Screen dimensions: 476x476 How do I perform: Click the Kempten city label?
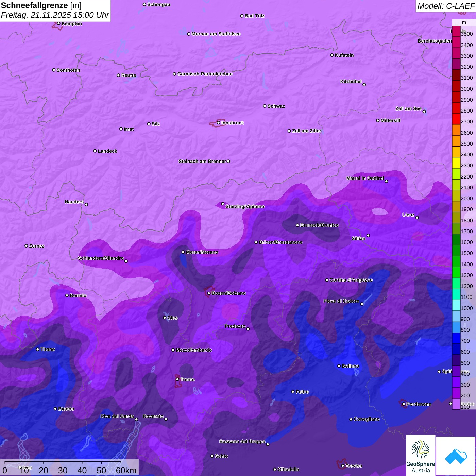click(x=71, y=23)
